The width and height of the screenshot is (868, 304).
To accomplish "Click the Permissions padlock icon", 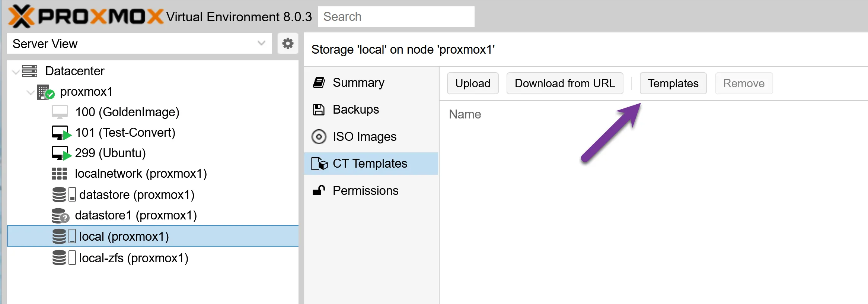I will (319, 190).
